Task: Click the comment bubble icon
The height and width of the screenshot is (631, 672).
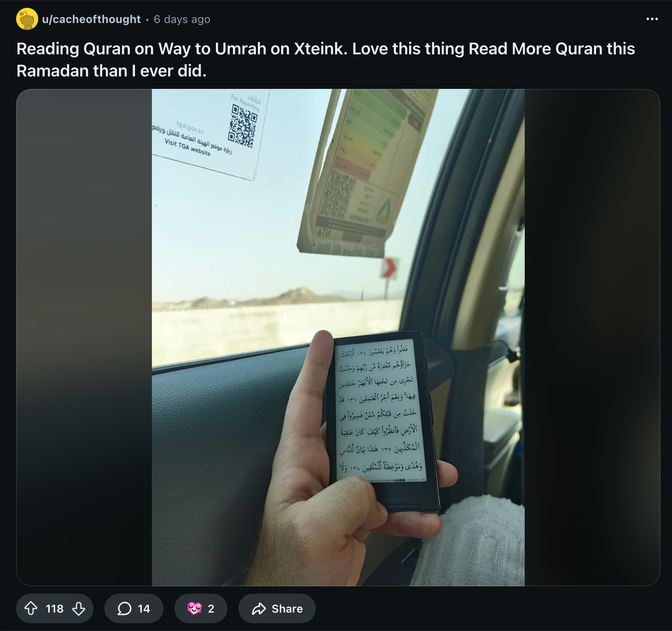Action: pos(124,608)
